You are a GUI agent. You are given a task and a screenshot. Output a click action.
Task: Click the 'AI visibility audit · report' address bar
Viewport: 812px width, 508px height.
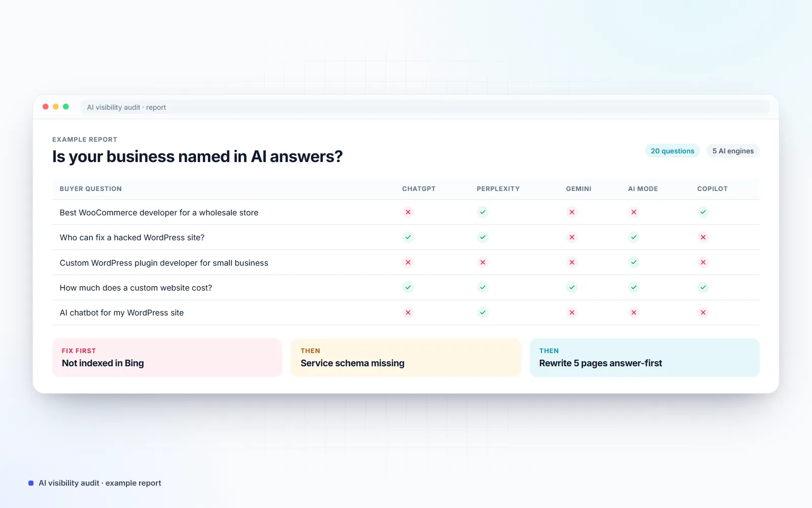pyautogui.click(x=425, y=107)
